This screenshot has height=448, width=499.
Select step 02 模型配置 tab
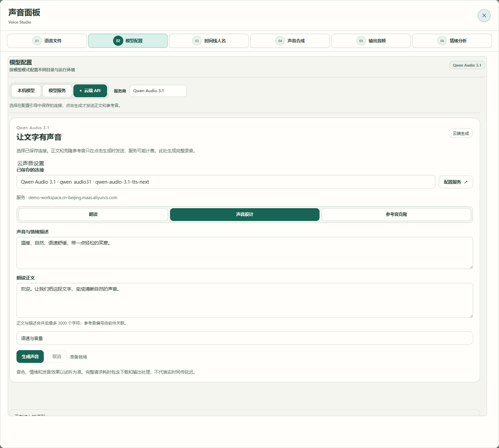pos(128,41)
